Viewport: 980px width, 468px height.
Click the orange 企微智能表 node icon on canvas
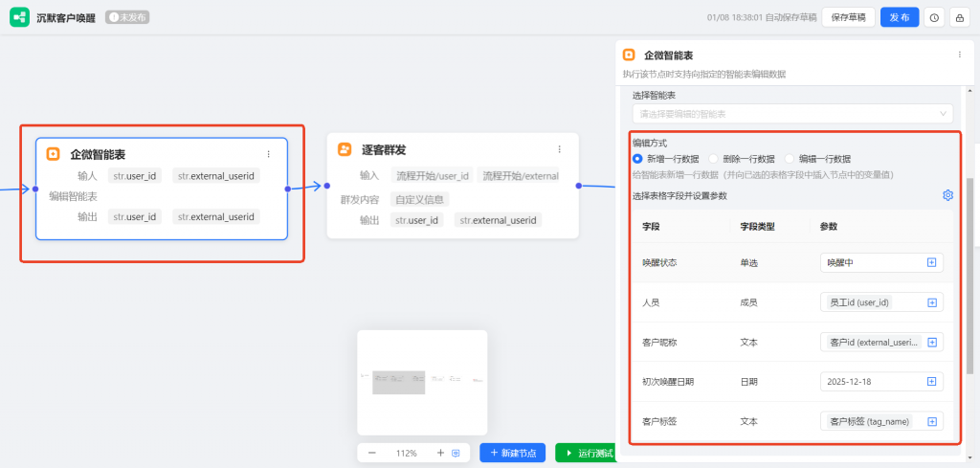54,154
